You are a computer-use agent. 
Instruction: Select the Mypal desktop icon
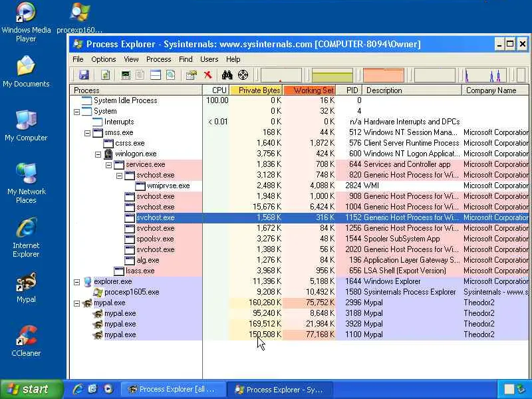[x=26, y=287]
